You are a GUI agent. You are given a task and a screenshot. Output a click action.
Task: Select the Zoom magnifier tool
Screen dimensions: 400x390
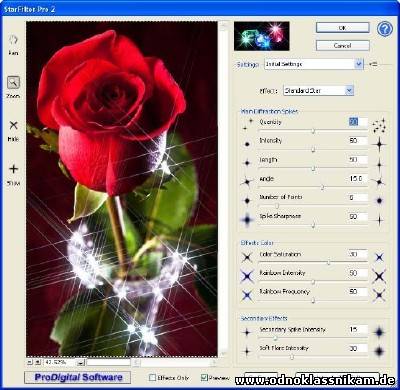tap(13, 82)
